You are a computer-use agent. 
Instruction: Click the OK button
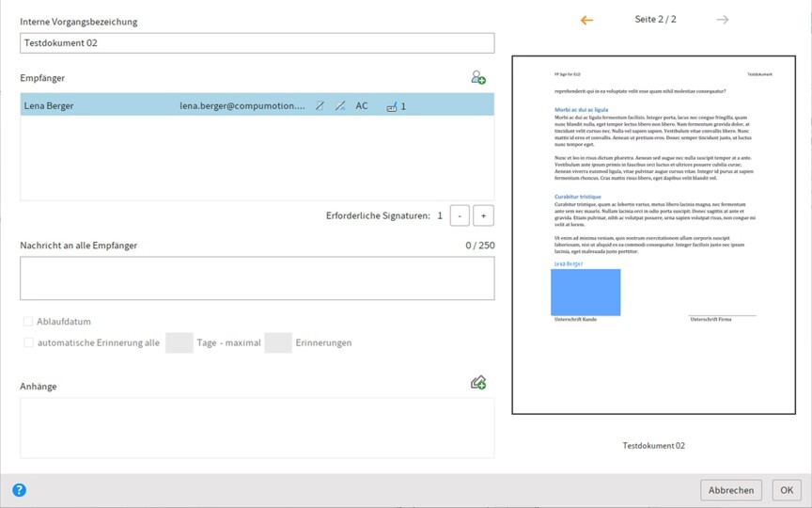pyautogui.click(x=787, y=490)
